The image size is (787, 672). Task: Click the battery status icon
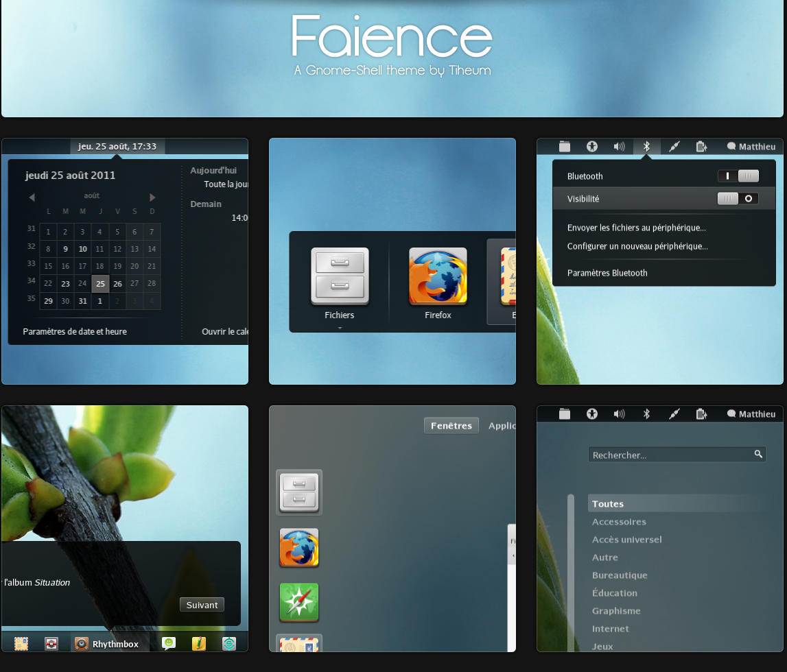click(x=701, y=146)
